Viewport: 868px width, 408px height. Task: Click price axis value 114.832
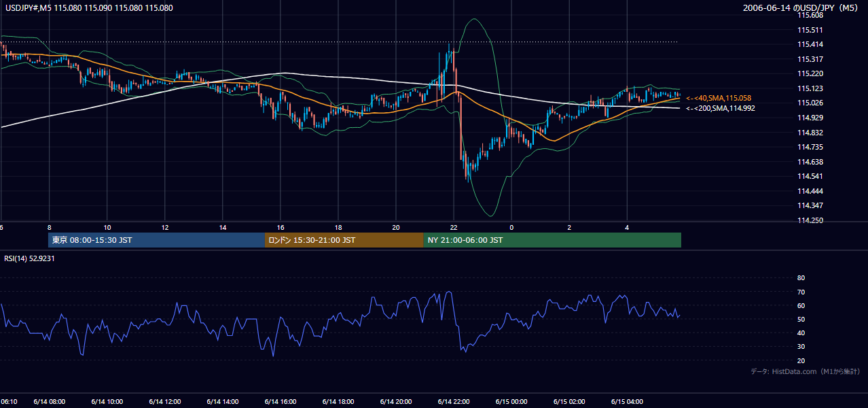coord(810,133)
